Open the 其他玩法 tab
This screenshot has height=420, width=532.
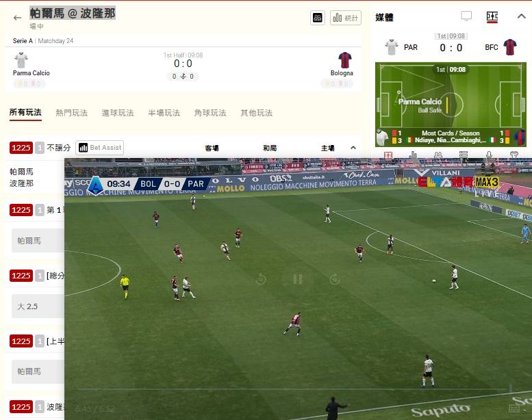coord(257,113)
